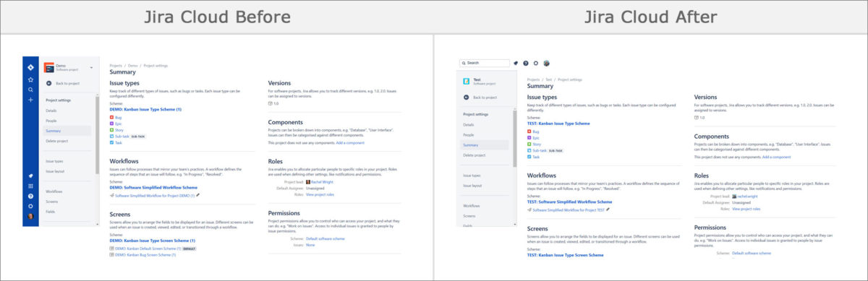Click Test breadcrumb in the After panel

[549, 79]
